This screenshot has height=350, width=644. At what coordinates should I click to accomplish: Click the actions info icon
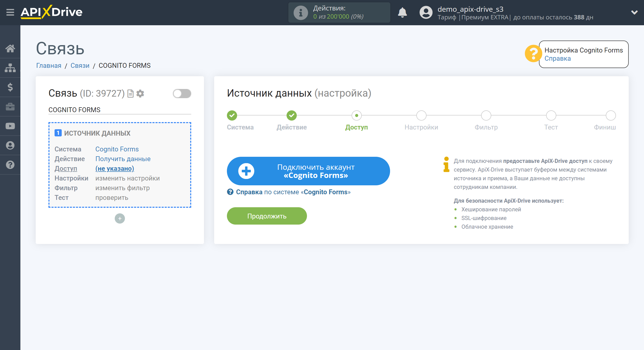(x=301, y=12)
